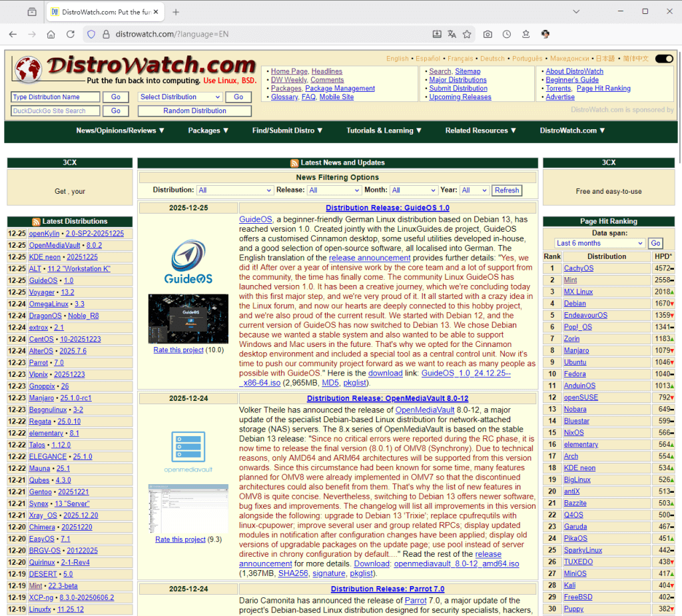682x616 pixels.
Task: Click Rate this project for GuideOS
Action: (x=178, y=350)
